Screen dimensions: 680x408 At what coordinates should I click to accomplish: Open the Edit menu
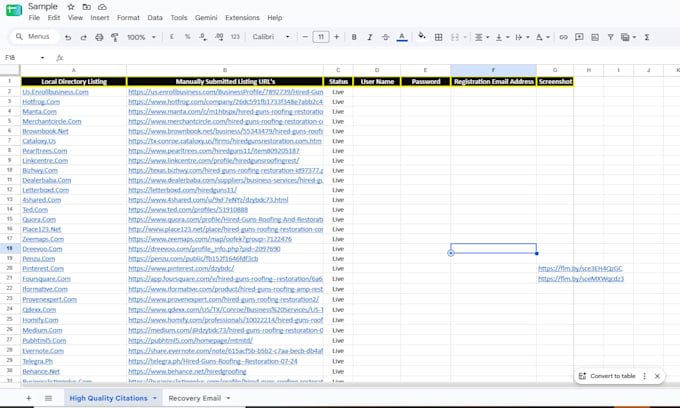pos(54,18)
